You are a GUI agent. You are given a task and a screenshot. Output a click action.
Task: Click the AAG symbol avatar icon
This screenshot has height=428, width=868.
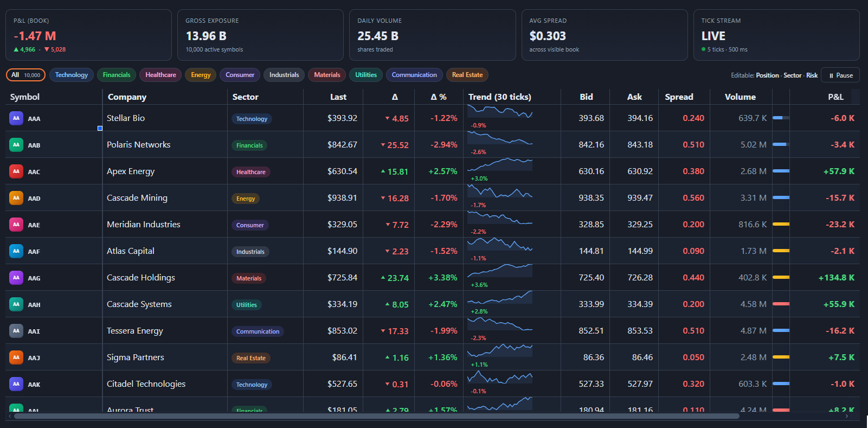pyautogui.click(x=16, y=277)
